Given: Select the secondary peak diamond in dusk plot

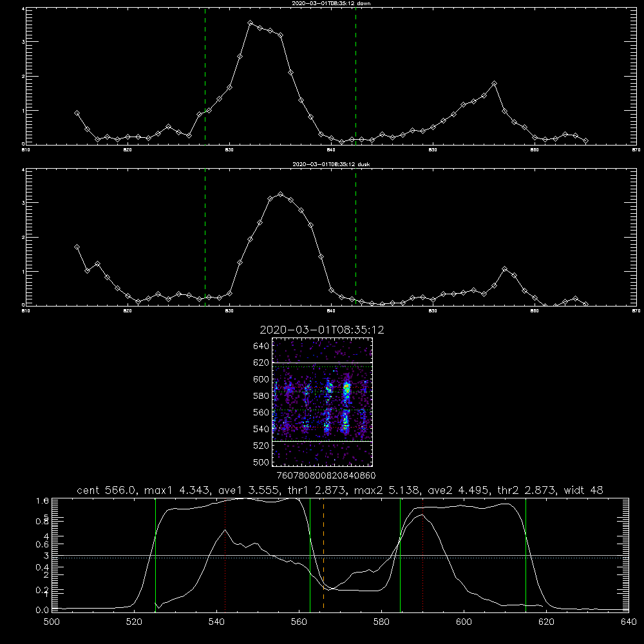Looking at the screenshot, I should (x=504, y=269).
